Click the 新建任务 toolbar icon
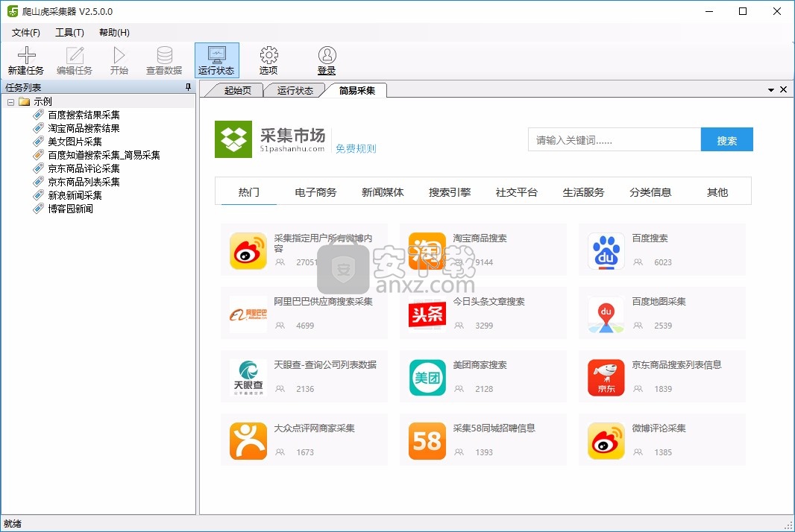Viewport: 795px width, 532px height. pos(26,54)
